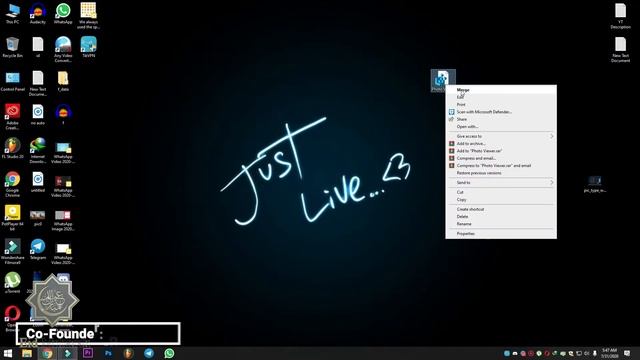Select PotPlayer 64 bit desktop icon

(13, 218)
